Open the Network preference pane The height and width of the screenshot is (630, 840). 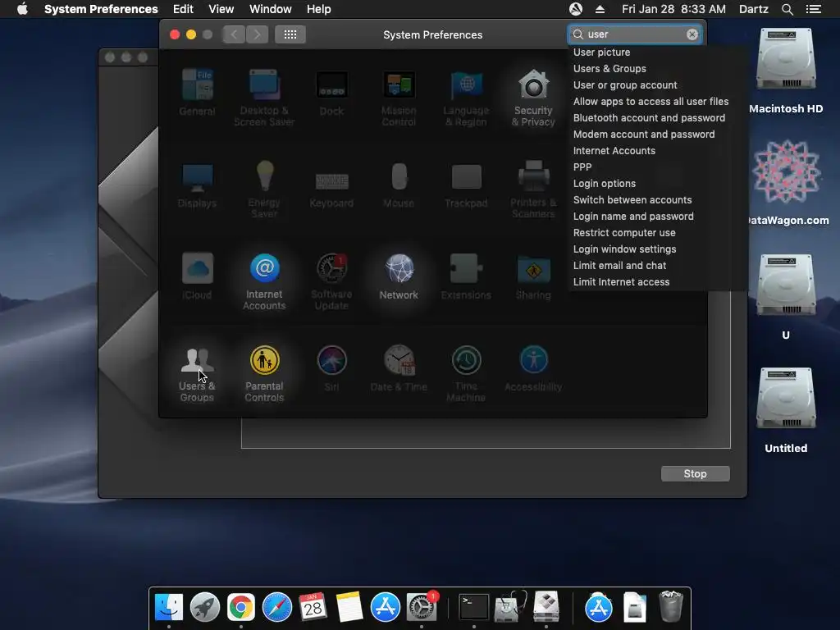(x=399, y=276)
